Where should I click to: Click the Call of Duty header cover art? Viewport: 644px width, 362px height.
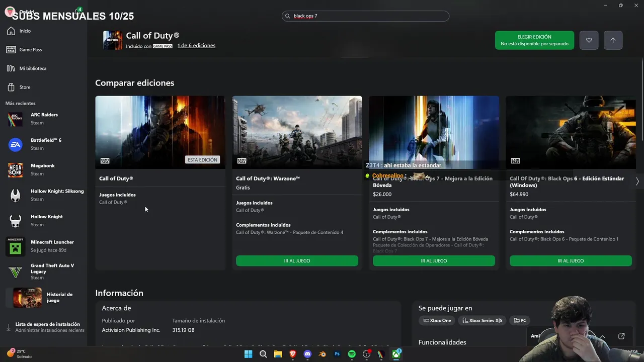click(113, 40)
